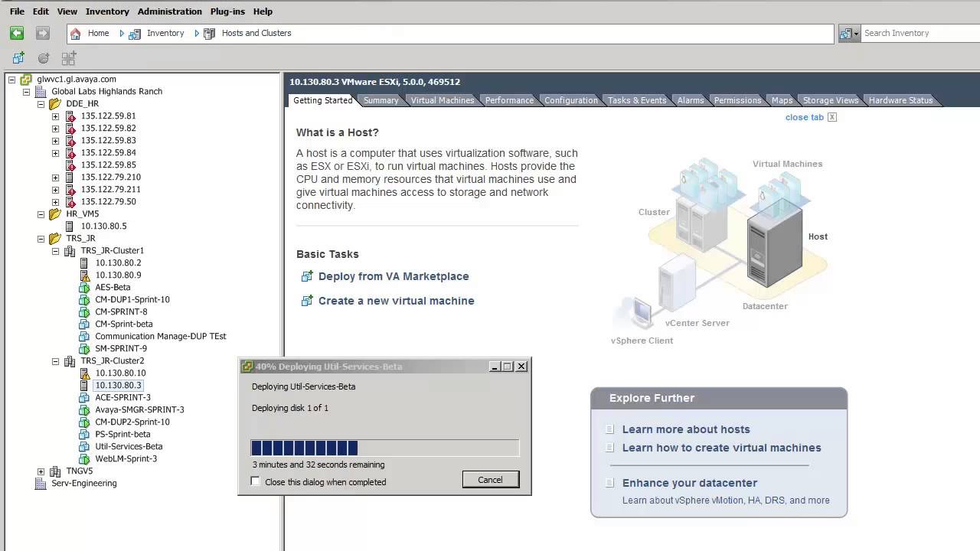Click the TRS_JR-Cluster1 cluster icon
The image size is (980, 551).
click(x=70, y=251)
